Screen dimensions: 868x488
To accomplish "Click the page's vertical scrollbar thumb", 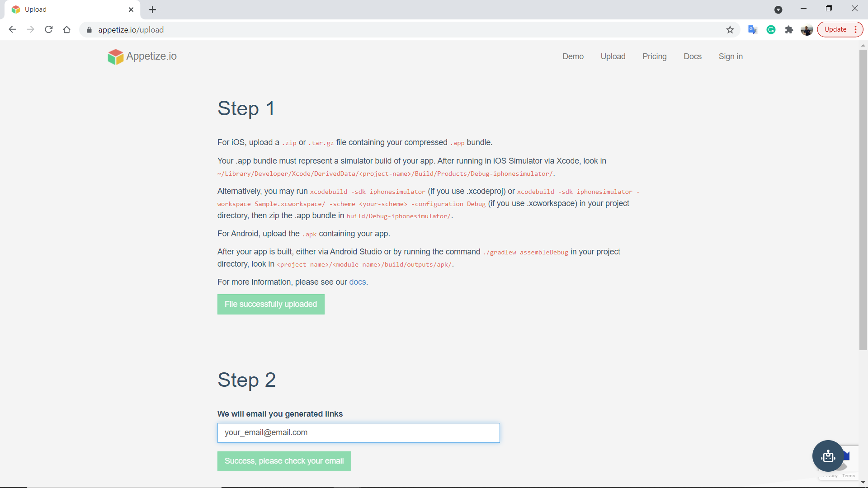I will 863,199.
